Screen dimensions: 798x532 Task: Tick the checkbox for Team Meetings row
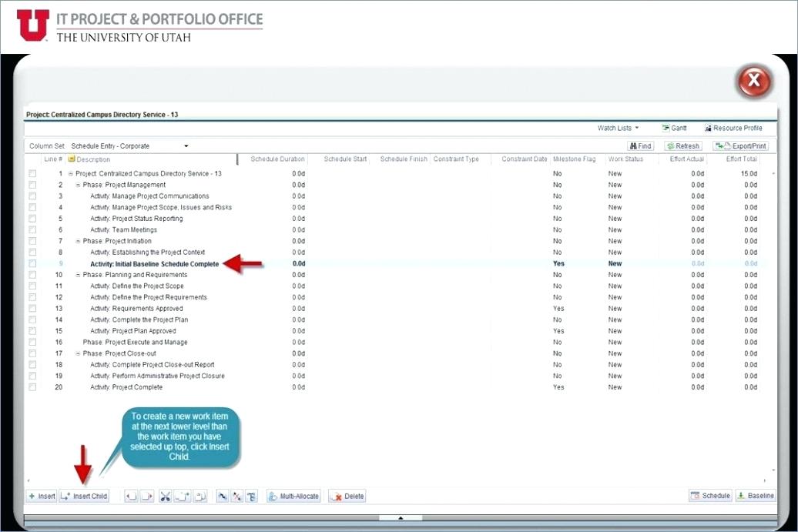click(32, 230)
